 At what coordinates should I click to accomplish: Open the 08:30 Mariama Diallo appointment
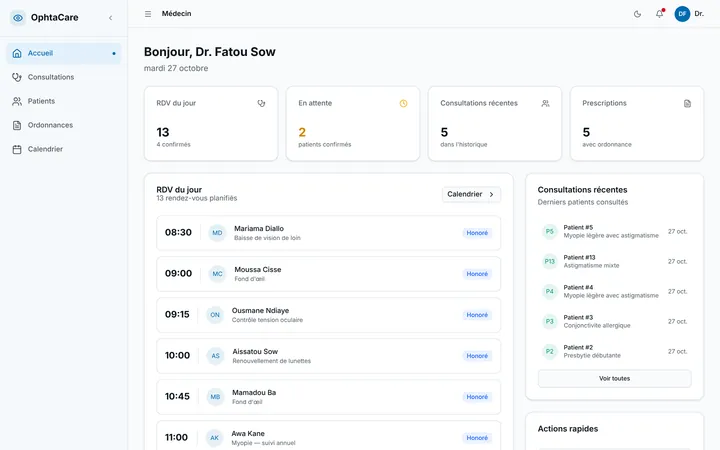coord(328,233)
